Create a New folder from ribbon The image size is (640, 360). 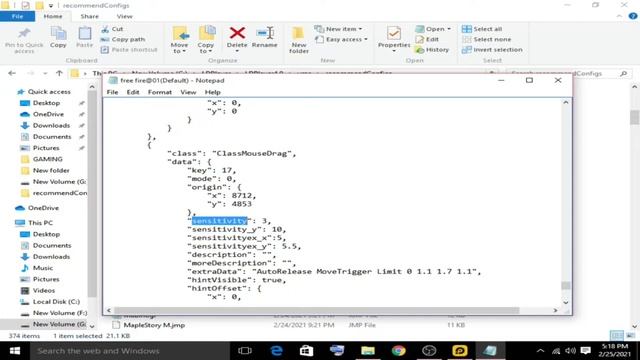click(x=299, y=40)
